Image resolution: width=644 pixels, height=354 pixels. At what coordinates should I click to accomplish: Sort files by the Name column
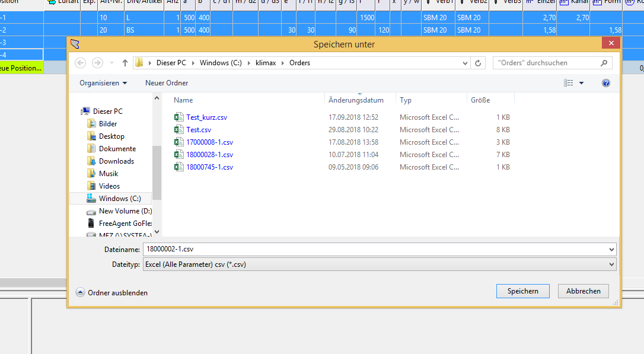click(x=183, y=100)
